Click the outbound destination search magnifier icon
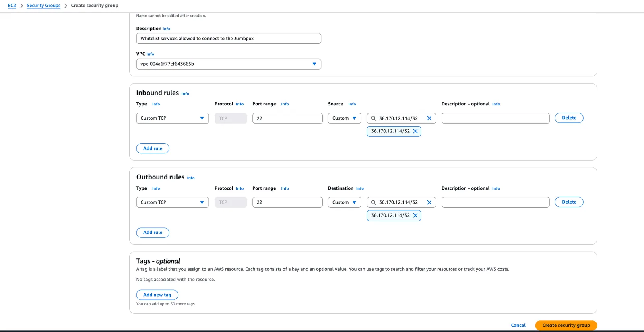This screenshot has width=644, height=332. point(373,202)
